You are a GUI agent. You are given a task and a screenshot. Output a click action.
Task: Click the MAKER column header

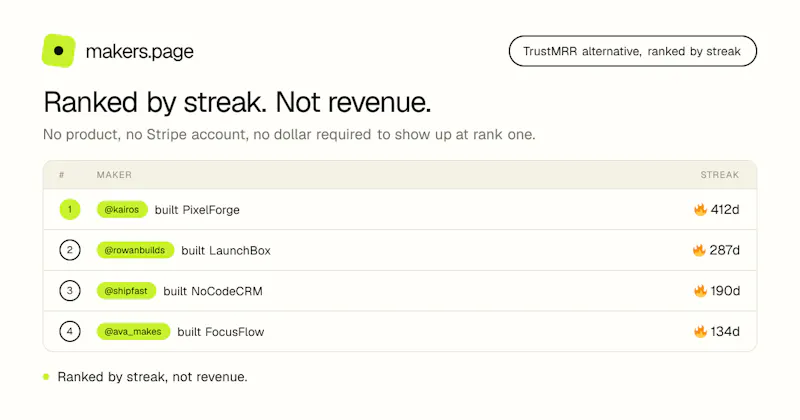click(114, 175)
